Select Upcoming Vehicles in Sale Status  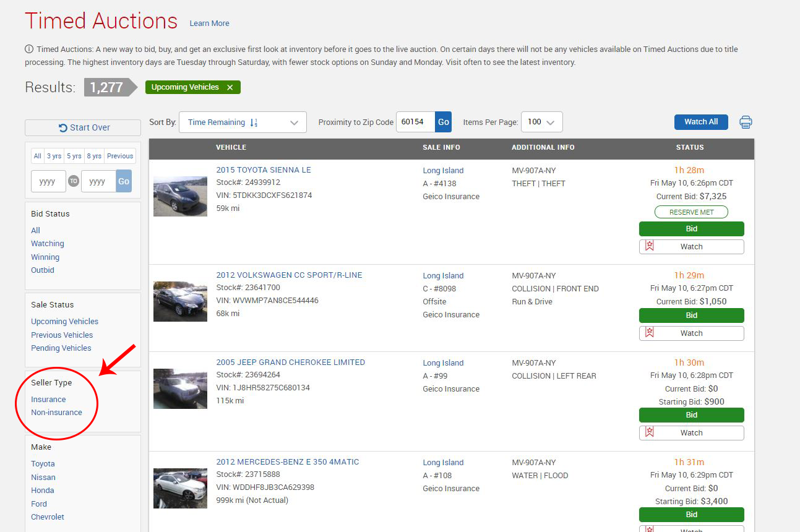pos(64,322)
